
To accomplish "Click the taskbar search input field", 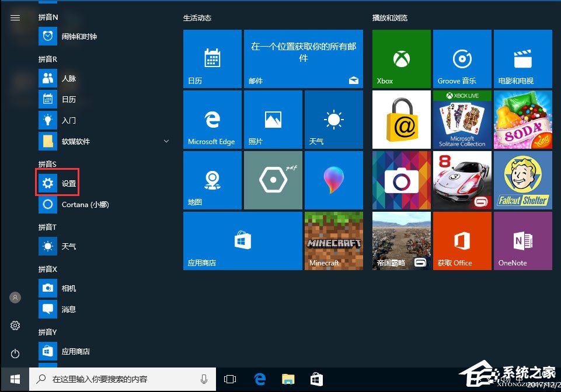I will [x=117, y=379].
